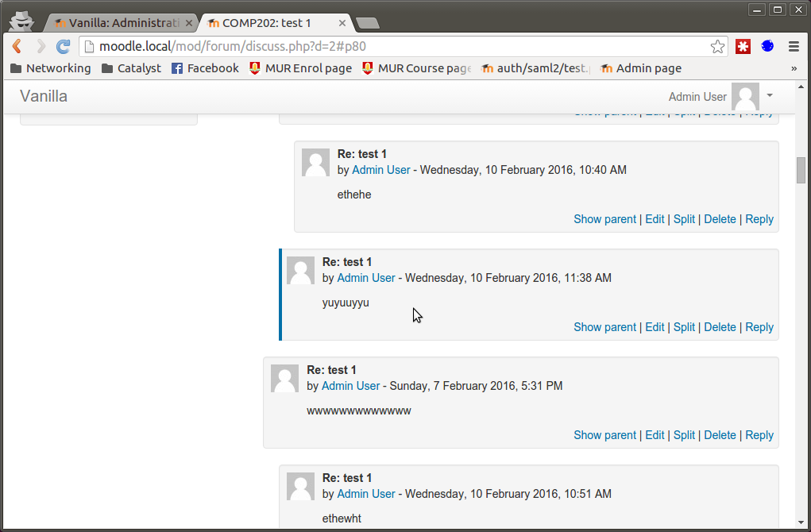Open the Facebook bookmark

206,68
